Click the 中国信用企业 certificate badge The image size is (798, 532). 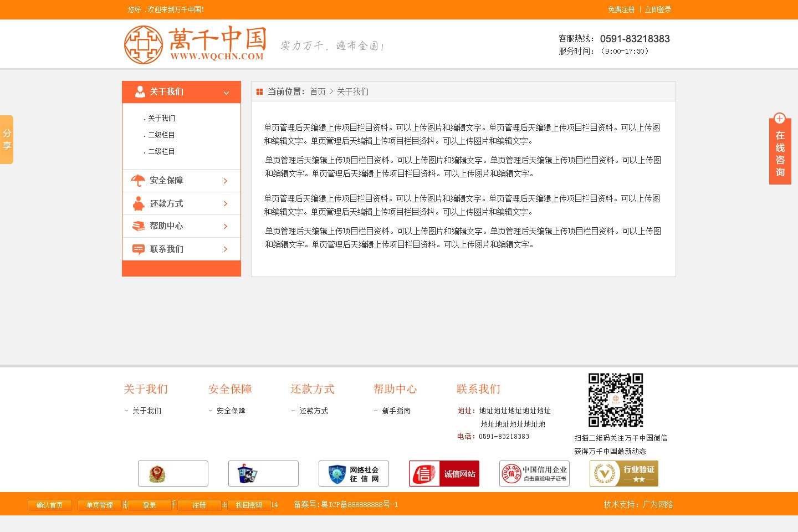534,474
